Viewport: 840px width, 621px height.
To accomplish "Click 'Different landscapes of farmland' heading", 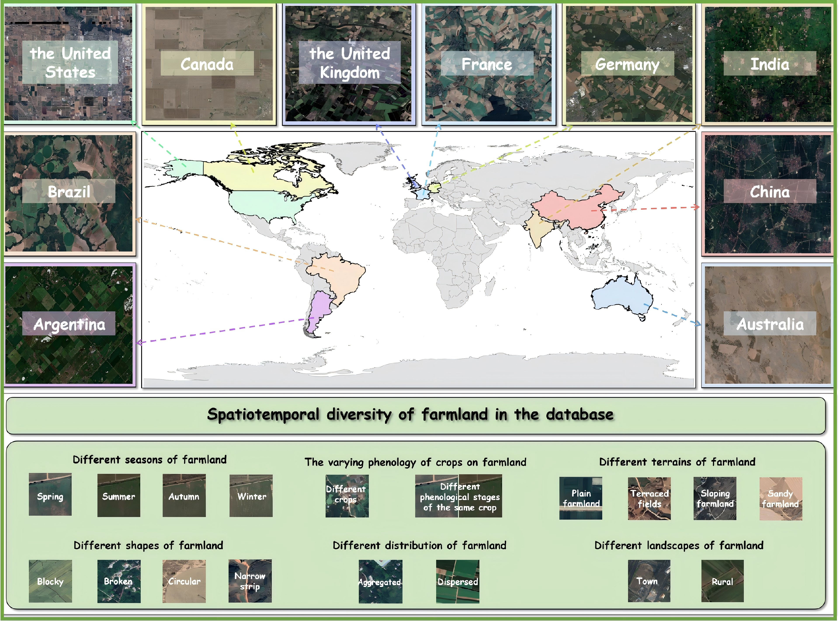I will click(x=679, y=545).
